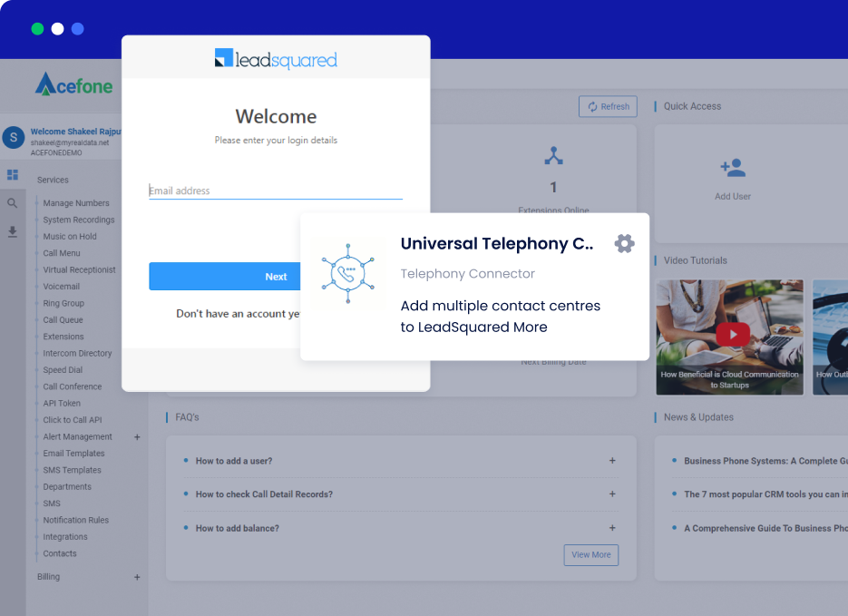Go to Integrations in sidebar
Image resolution: width=848 pixels, height=616 pixels.
(65, 537)
